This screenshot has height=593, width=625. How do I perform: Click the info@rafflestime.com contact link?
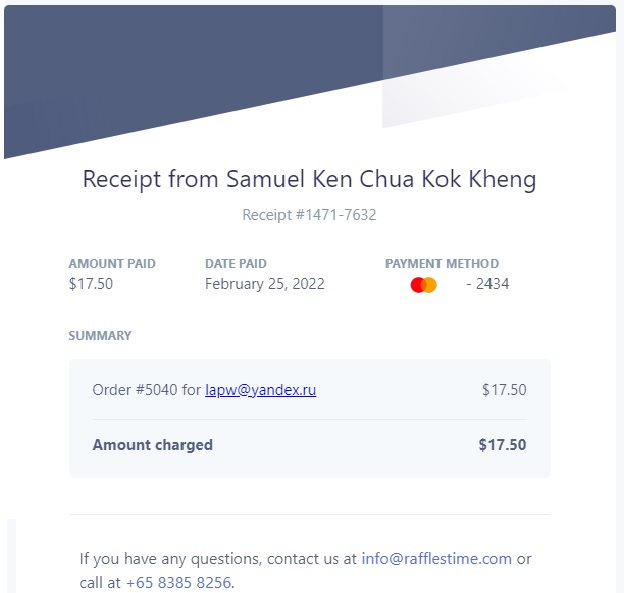436,559
